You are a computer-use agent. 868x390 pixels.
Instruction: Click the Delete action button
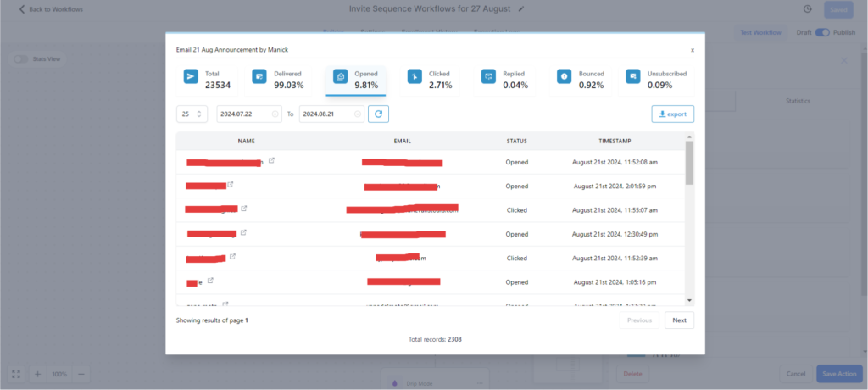tap(632, 374)
